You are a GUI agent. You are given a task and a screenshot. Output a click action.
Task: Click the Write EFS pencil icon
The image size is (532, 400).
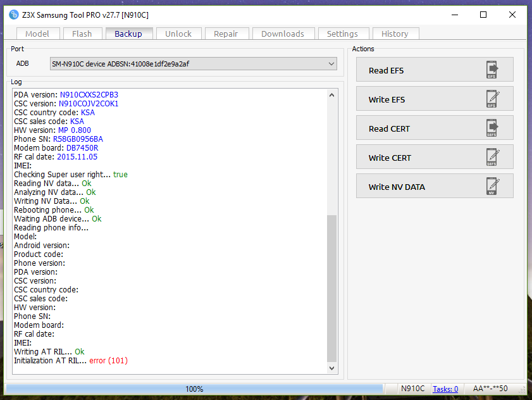493,99
